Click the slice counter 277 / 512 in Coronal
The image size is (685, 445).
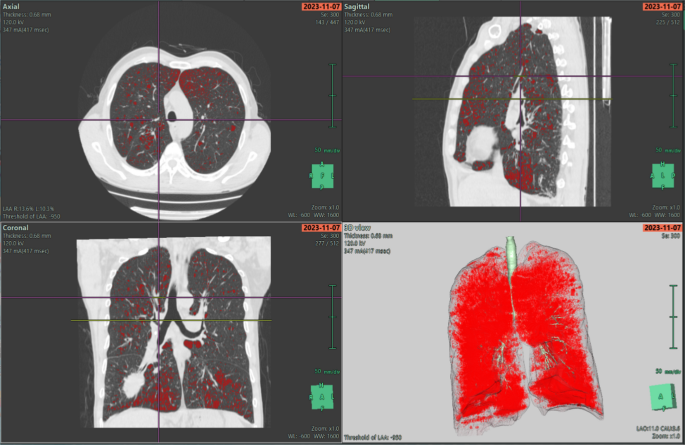click(x=327, y=243)
